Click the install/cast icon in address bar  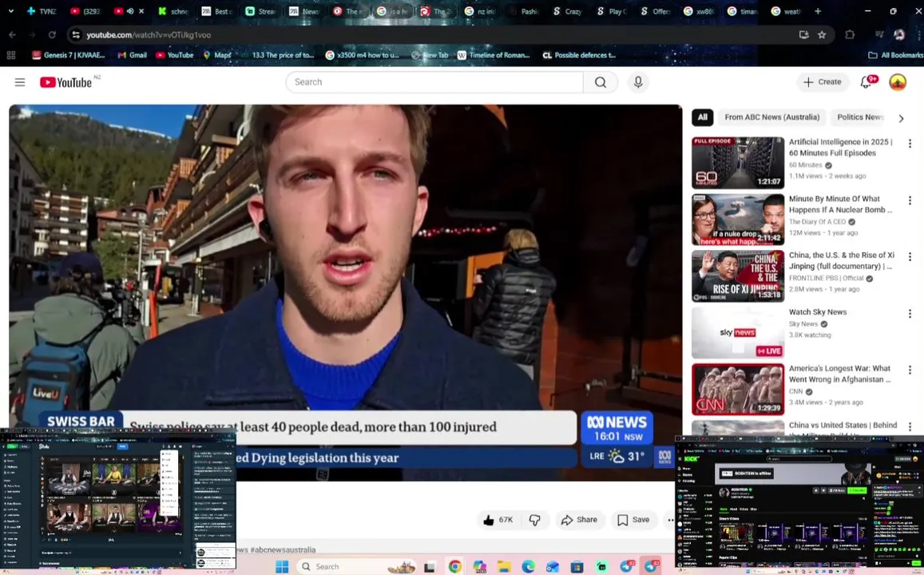pos(803,35)
